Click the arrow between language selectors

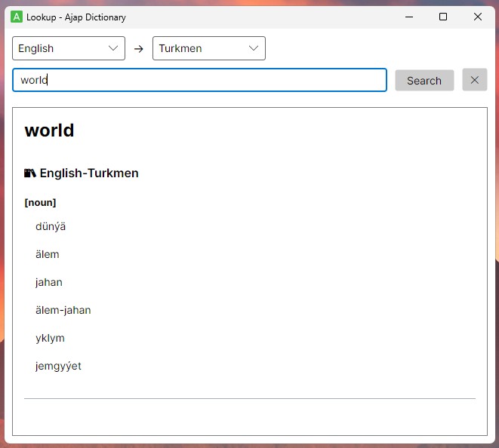pyautogui.click(x=138, y=49)
